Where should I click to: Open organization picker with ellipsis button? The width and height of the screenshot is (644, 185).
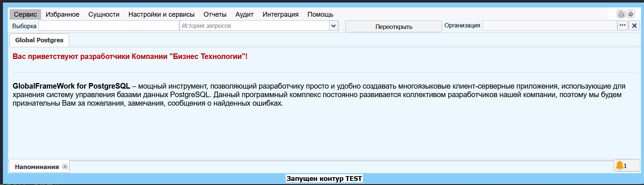pos(623,26)
